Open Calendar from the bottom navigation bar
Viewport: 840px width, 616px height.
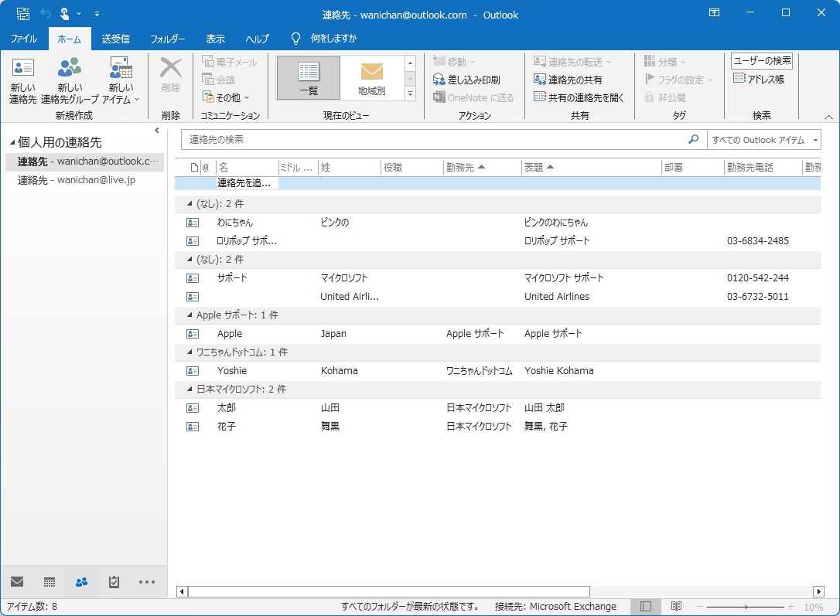click(50, 582)
